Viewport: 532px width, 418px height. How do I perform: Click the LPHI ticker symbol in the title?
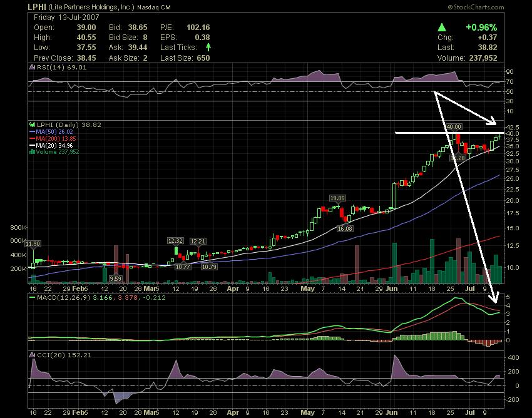click(x=37, y=7)
